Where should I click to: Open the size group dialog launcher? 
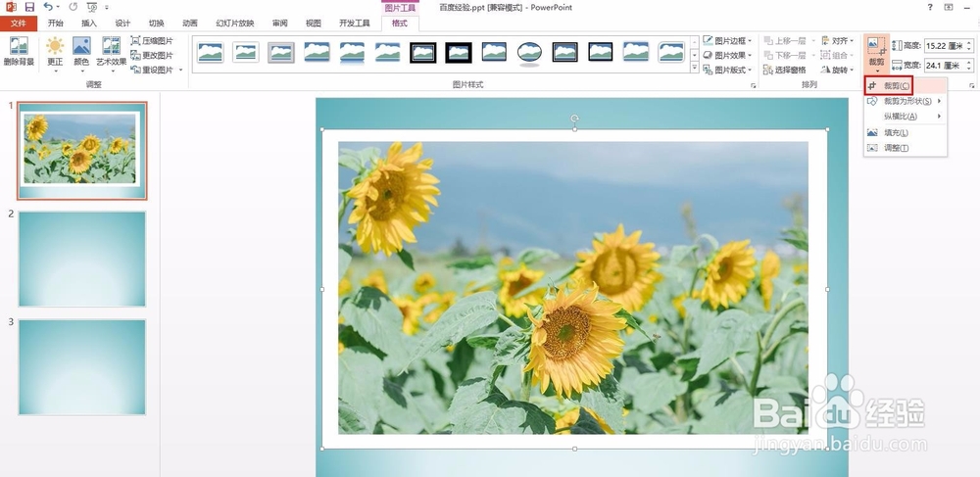(x=972, y=85)
